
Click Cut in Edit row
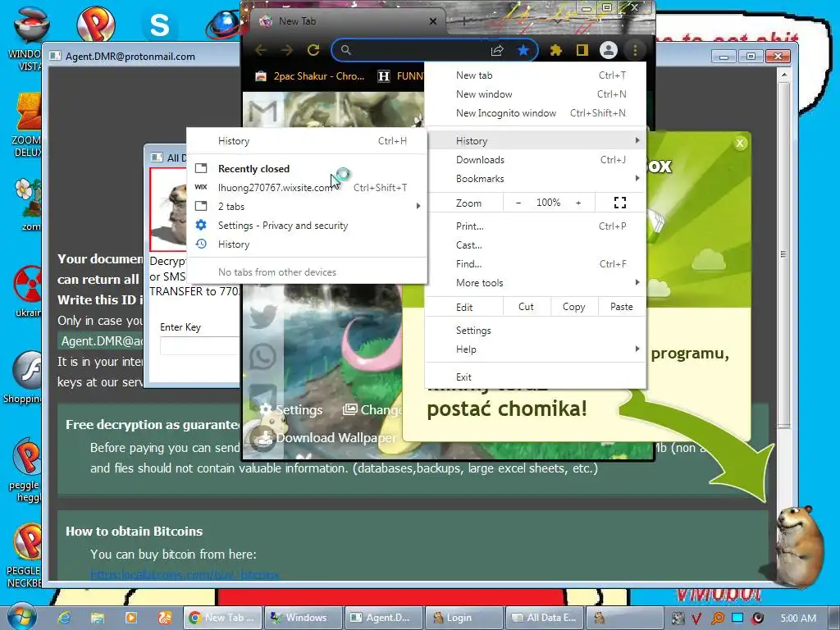pos(526,307)
